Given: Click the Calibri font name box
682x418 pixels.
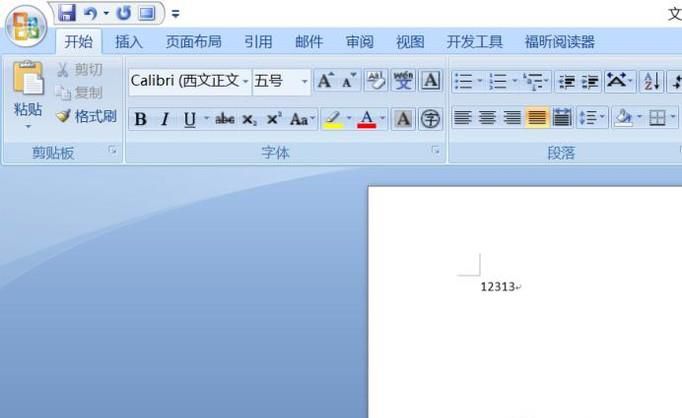Looking at the screenshot, I should tap(186, 81).
